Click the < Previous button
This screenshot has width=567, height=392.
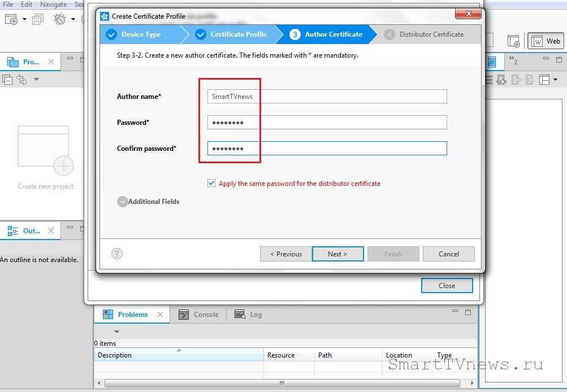[285, 254]
